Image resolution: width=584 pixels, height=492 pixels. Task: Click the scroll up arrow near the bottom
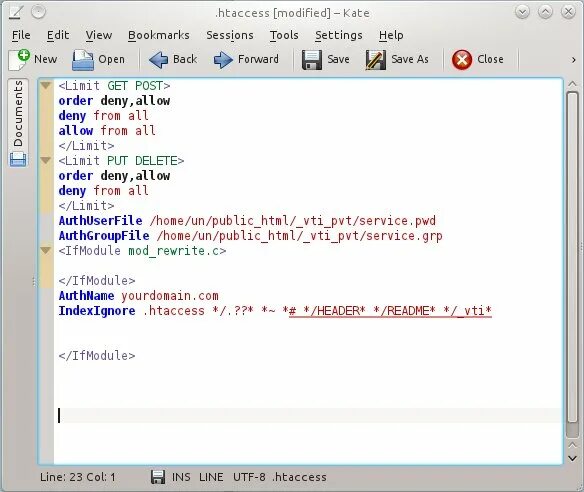pyautogui.click(x=572, y=445)
